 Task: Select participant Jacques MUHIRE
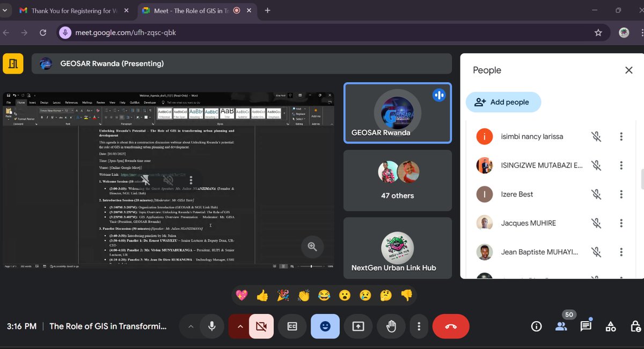[550, 223]
